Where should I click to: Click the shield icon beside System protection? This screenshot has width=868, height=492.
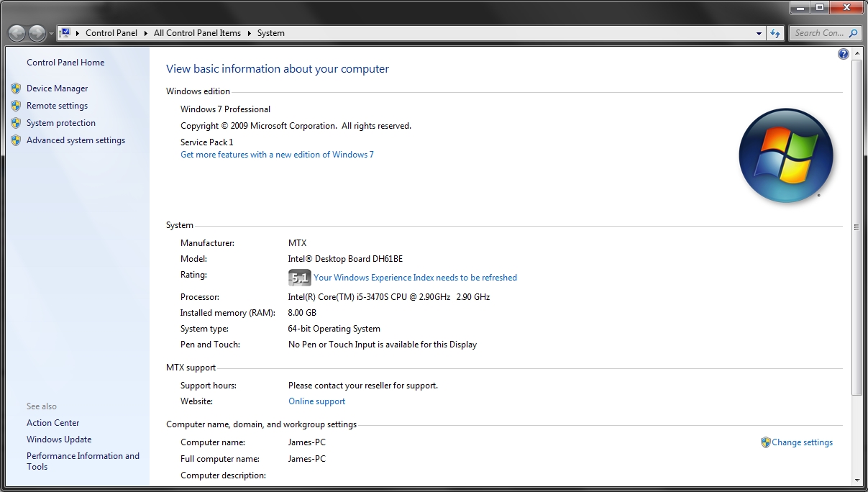pyautogui.click(x=16, y=123)
